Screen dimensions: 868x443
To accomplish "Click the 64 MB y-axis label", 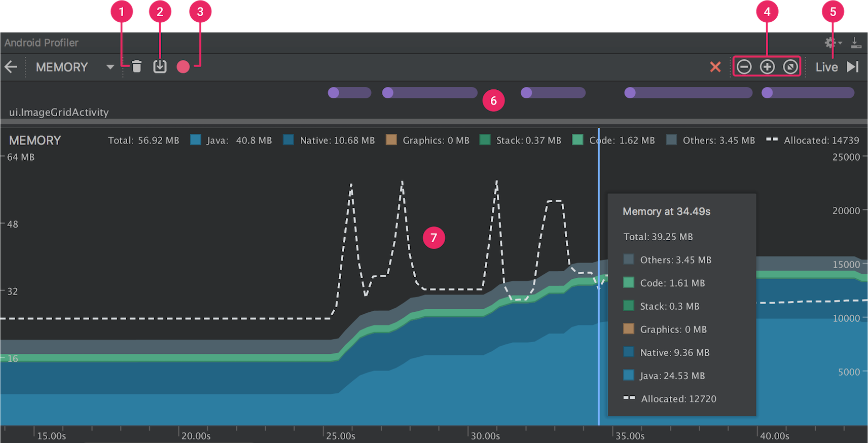I will (x=21, y=157).
